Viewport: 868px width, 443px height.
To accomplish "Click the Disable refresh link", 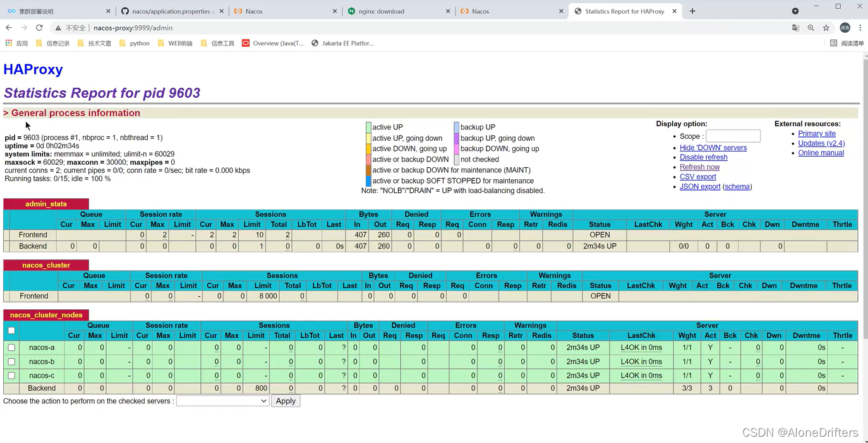I will (x=703, y=157).
